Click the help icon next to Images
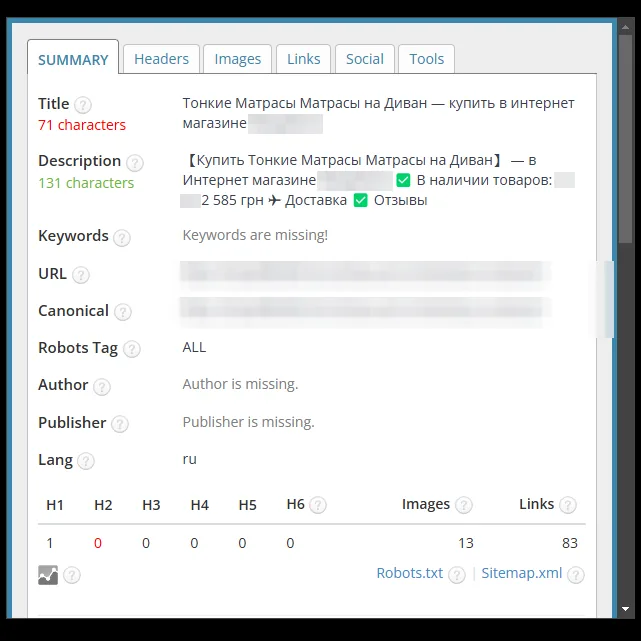 [x=464, y=505]
